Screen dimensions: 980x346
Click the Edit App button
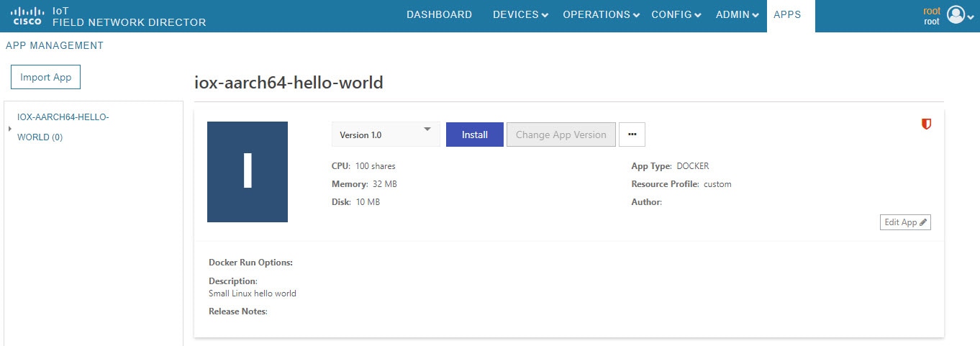coord(905,222)
